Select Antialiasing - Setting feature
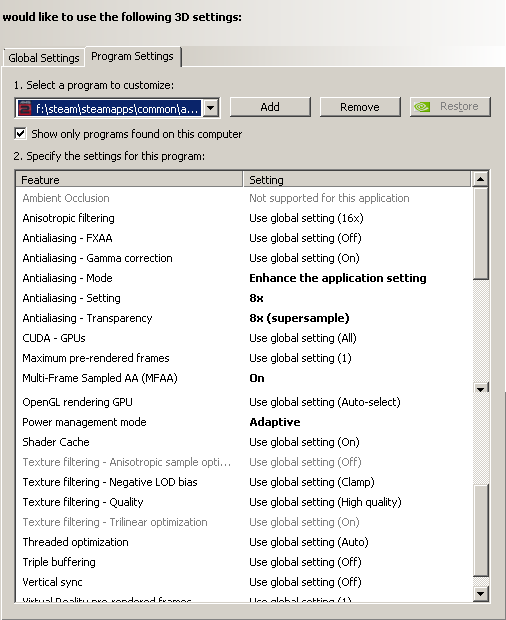This screenshot has width=506, height=620. point(72,298)
